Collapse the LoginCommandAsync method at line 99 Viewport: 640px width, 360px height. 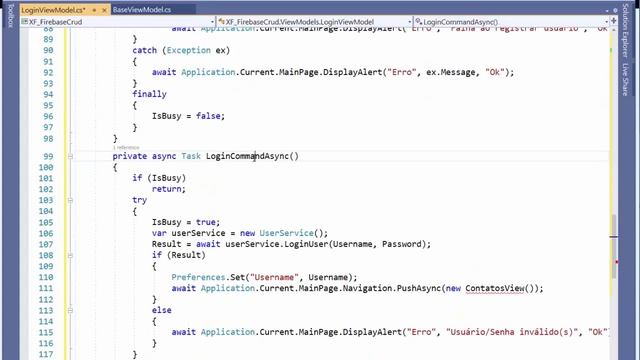tap(70, 156)
